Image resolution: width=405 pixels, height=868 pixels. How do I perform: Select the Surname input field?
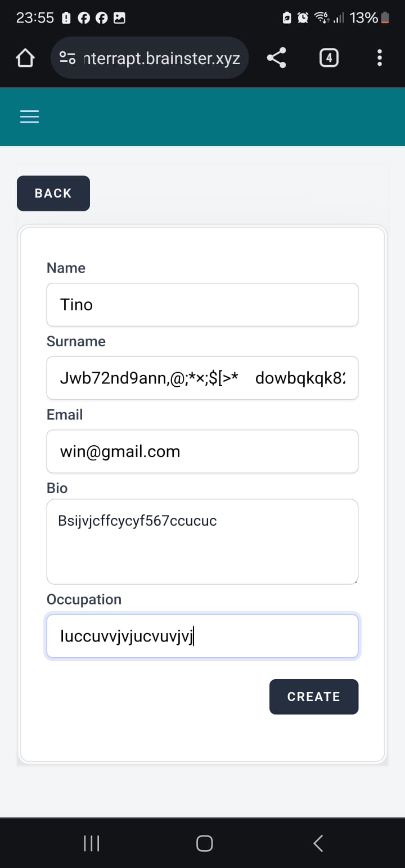click(x=202, y=378)
